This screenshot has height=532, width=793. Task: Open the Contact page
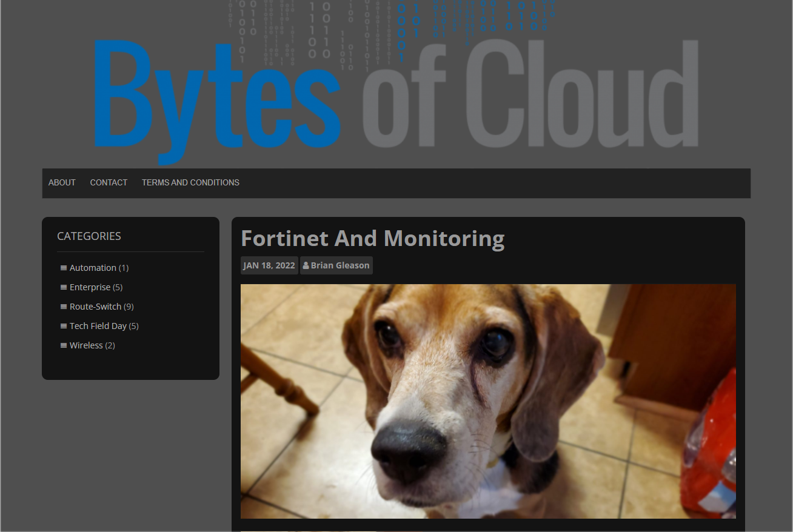(x=109, y=182)
